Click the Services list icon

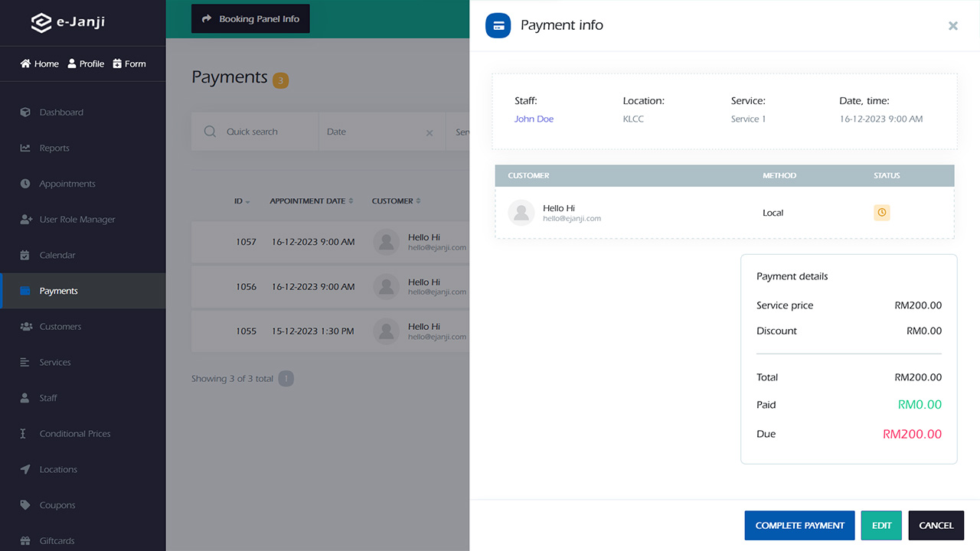tap(25, 362)
